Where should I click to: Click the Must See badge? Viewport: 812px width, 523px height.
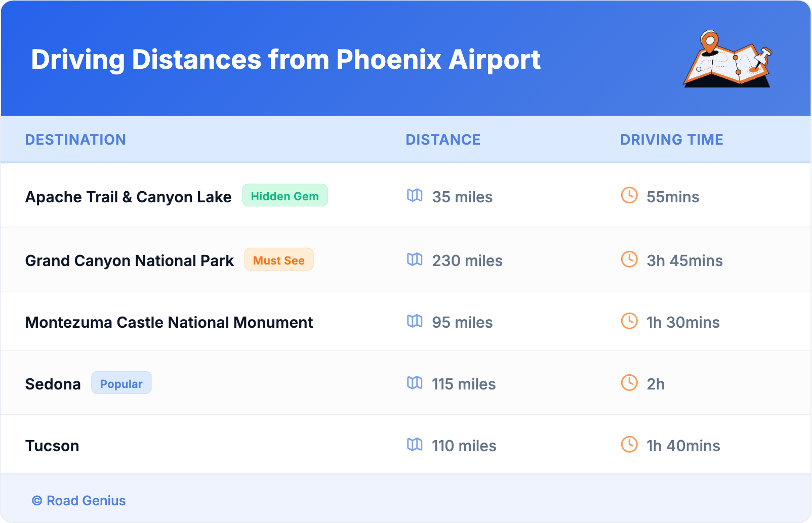(x=278, y=260)
